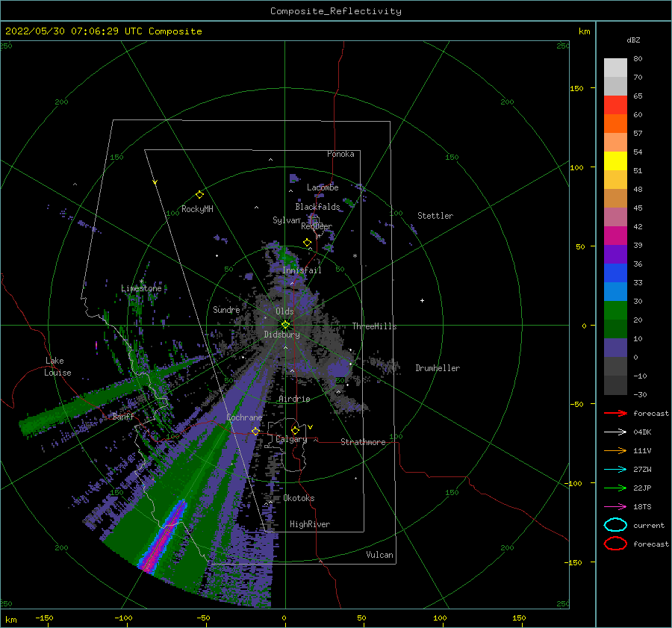The height and width of the screenshot is (628, 672).
Task: Click the Composite_Reflectivity title text
Action: [336, 11]
